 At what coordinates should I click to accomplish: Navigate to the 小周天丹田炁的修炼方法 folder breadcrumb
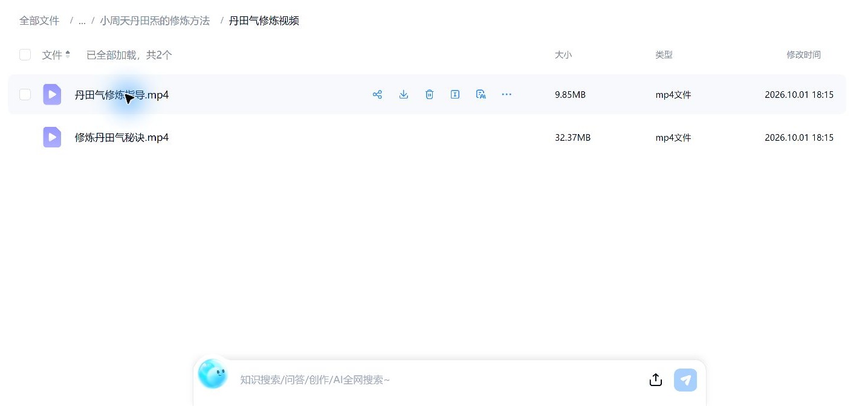point(155,21)
